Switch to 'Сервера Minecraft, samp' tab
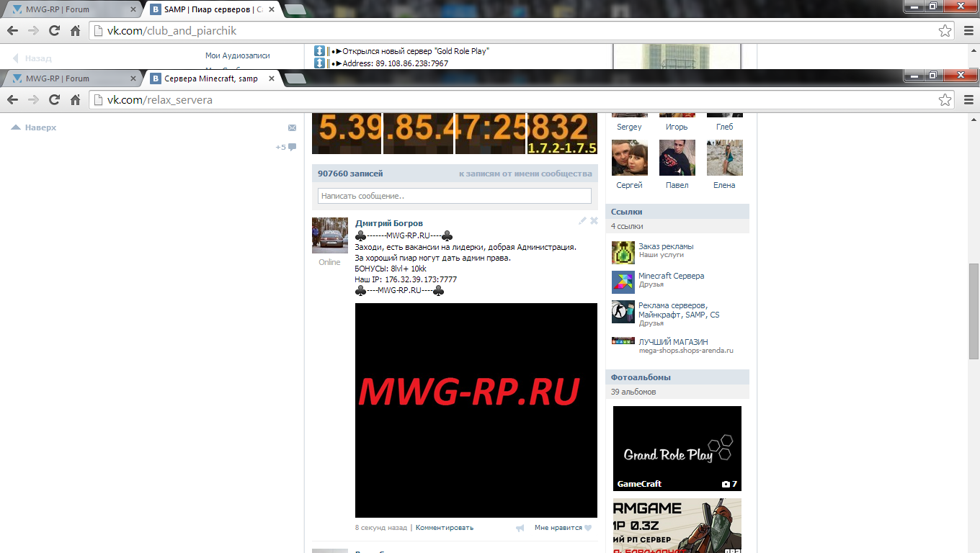 pyautogui.click(x=210, y=78)
